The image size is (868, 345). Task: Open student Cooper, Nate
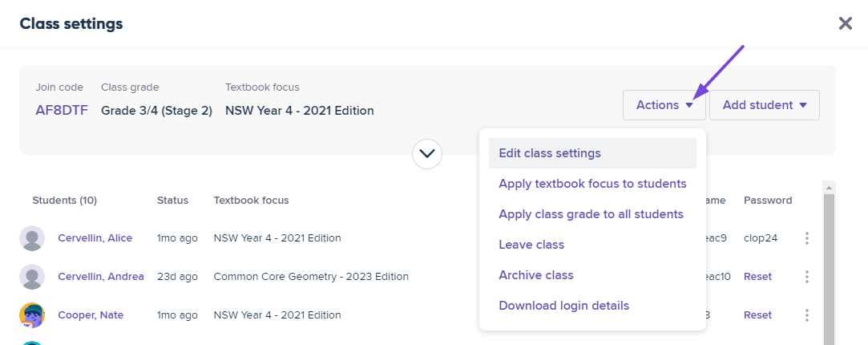click(91, 315)
